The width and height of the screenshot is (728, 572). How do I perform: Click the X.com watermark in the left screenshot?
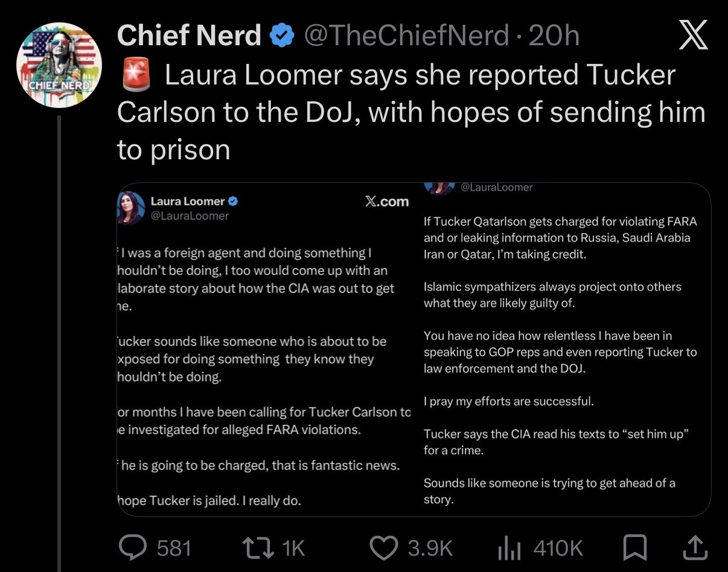pyautogui.click(x=387, y=202)
